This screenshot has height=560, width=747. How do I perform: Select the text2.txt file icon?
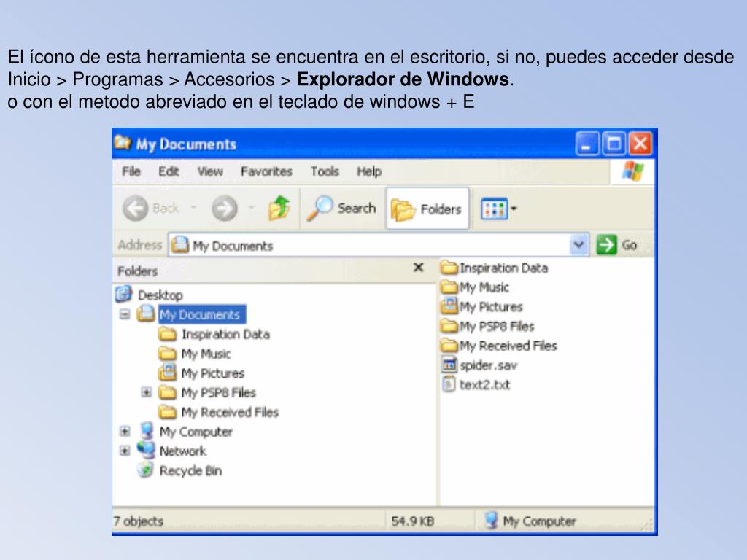click(449, 384)
